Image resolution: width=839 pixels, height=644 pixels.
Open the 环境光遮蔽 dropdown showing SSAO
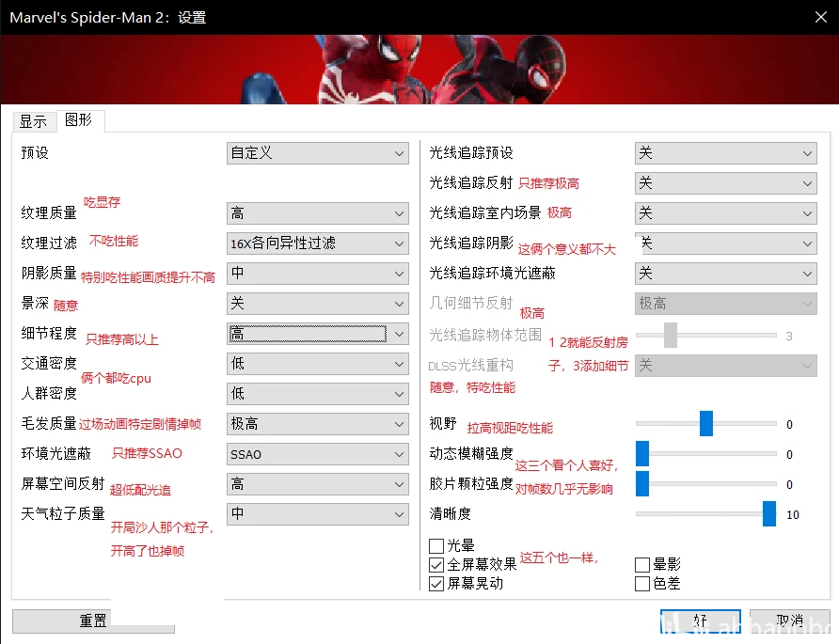click(317, 454)
